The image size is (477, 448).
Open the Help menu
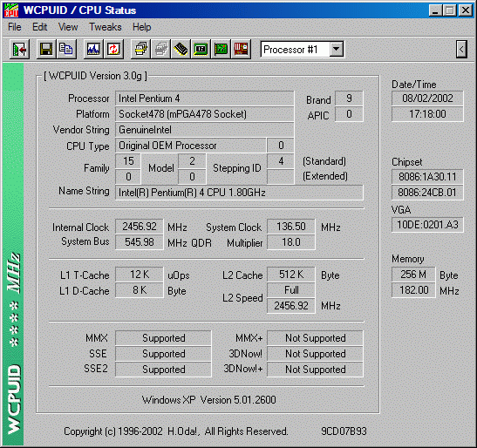pyautogui.click(x=142, y=27)
